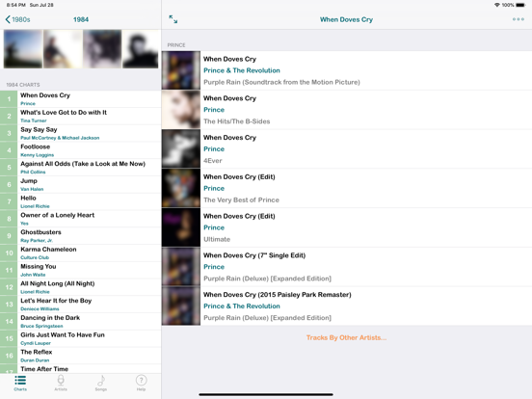
Task: Play When Doves Cry from 4Ever
Action: [x=347, y=149]
